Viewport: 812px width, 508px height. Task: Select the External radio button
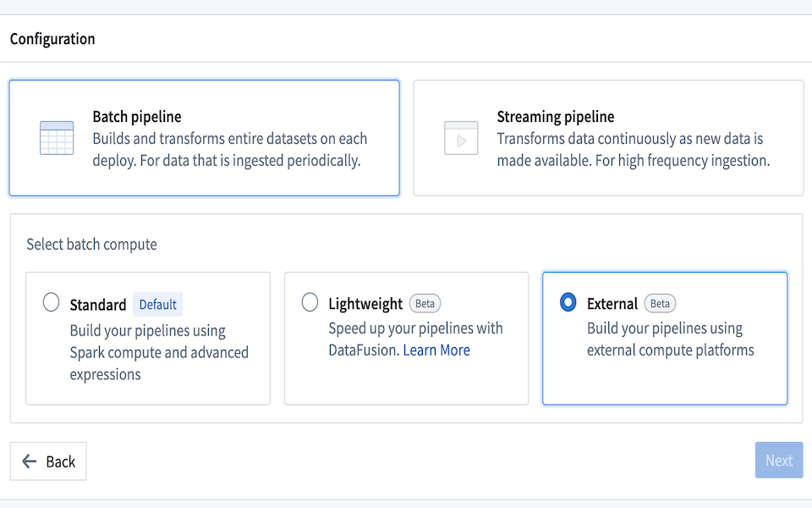[x=568, y=302]
